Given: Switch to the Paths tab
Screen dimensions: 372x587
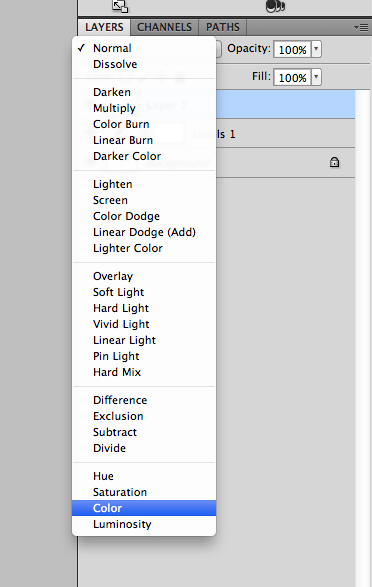Looking at the screenshot, I should pyautogui.click(x=223, y=27).
